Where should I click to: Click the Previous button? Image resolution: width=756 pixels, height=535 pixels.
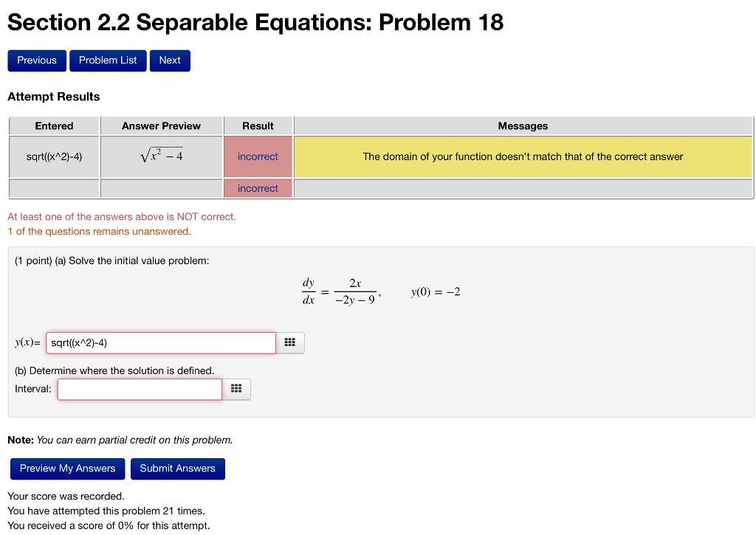tap(36, 61)
